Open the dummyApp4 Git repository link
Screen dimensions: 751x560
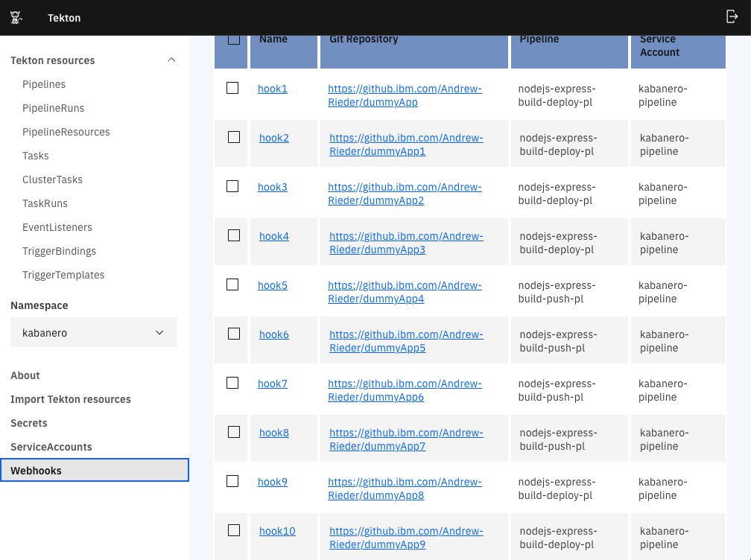click(405, 291)
